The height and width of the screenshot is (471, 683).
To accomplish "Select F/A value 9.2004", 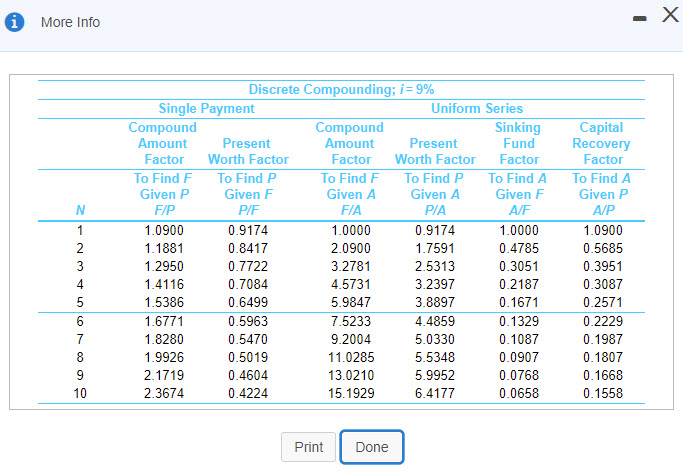I will [x=351, y=339].
